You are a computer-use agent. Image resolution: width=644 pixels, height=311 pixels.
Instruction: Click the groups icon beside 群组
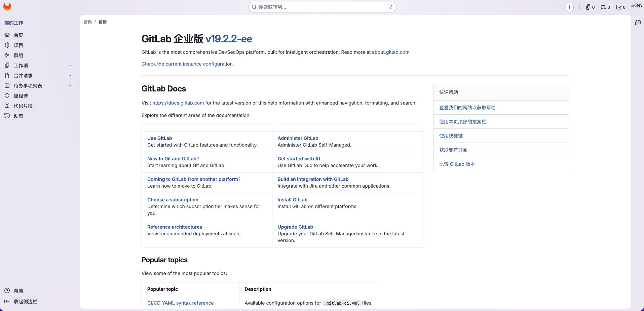[x=7, y=55]
